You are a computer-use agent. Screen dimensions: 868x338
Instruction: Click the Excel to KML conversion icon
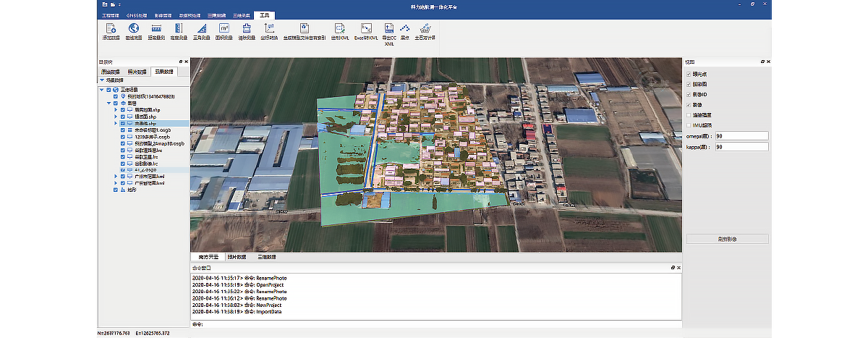pyautogui.click(x=366, y=30)
